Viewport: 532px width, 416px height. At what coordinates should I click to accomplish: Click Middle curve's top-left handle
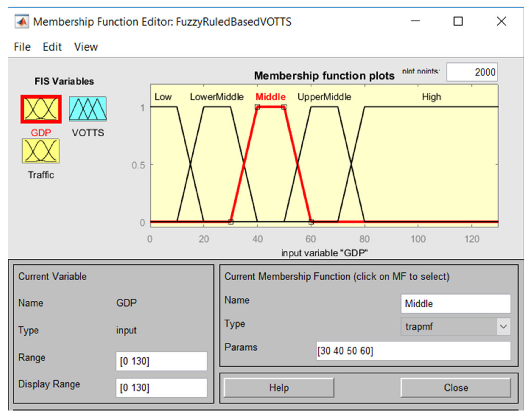coord(257,107)
